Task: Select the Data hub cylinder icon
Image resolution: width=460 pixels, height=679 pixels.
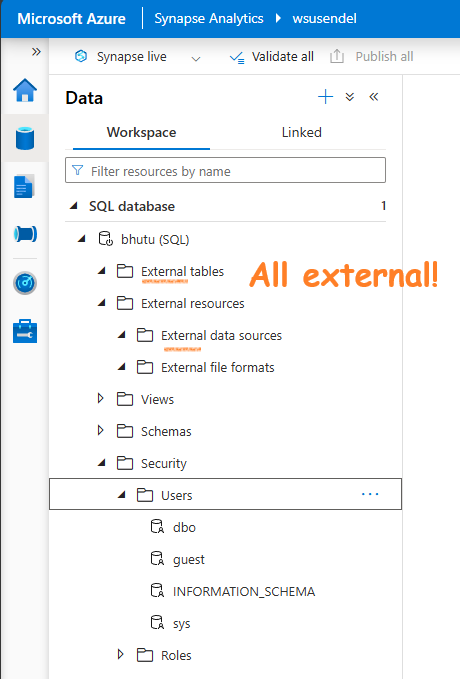Action: point(25,138)
